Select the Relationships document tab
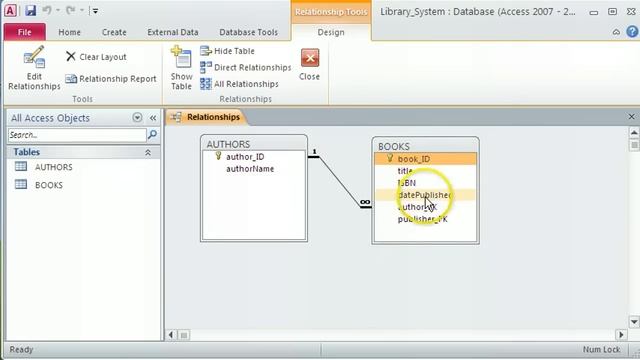Image resolution: width=640 pixels, height=360 pixels. pyautogui.click(x=206, y=117)
